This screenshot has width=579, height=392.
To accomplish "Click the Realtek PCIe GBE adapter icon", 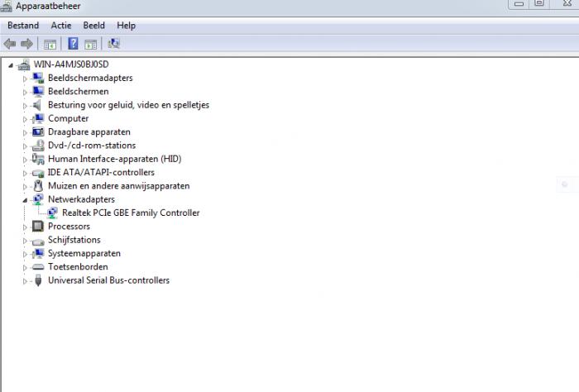I will coord(52,213).
